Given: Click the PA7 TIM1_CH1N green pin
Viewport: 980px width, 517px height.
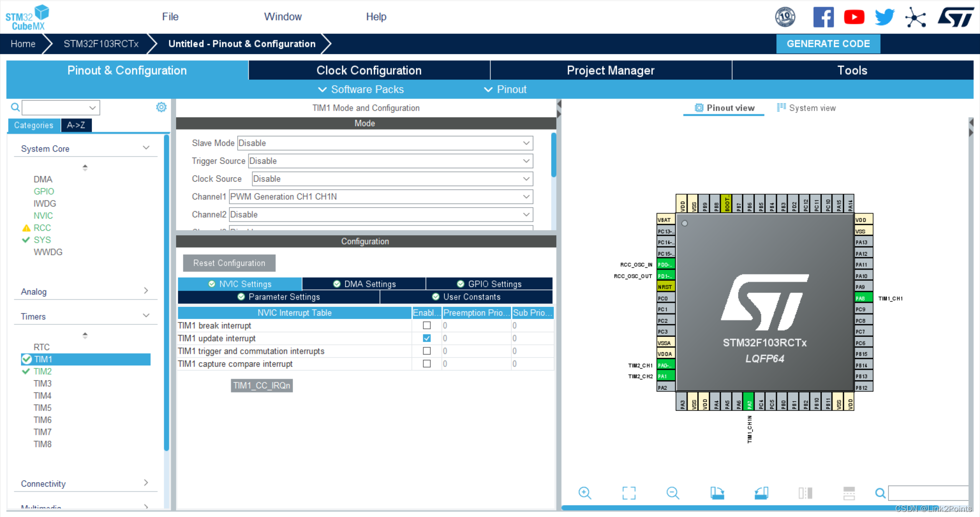Looking at the screenshot, I should point(749,401).
